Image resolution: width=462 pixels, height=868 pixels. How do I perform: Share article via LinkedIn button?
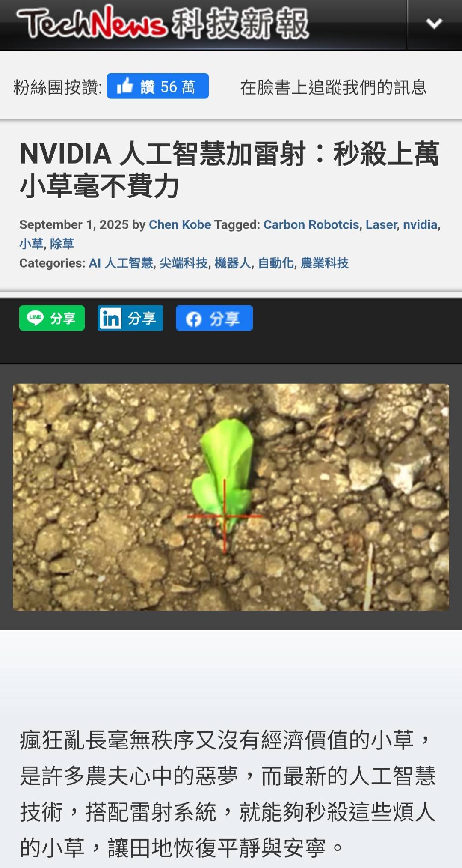[x=130, y=318]
